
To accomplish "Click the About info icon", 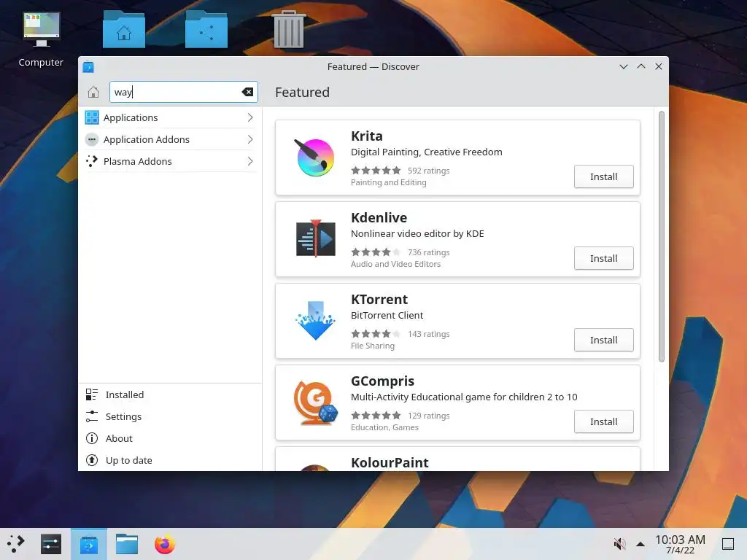I will [x=91, y=438].
